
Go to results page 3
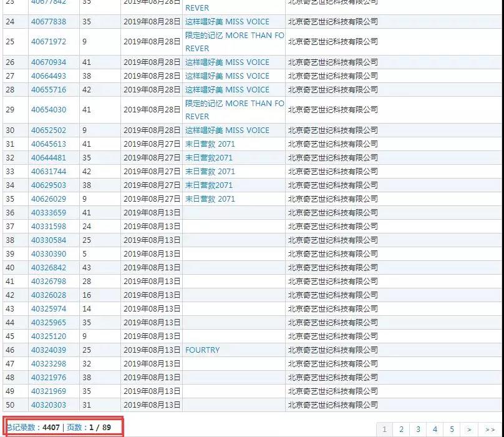418,430
